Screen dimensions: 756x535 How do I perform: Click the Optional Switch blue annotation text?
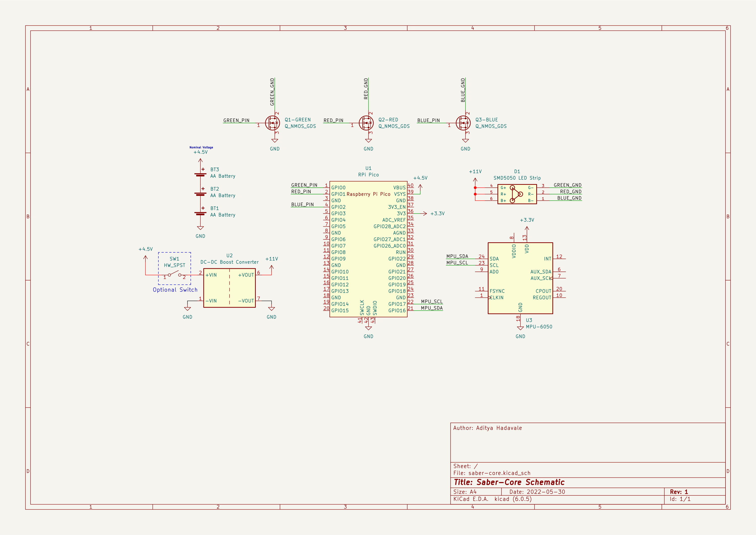(x=175, y=290)
